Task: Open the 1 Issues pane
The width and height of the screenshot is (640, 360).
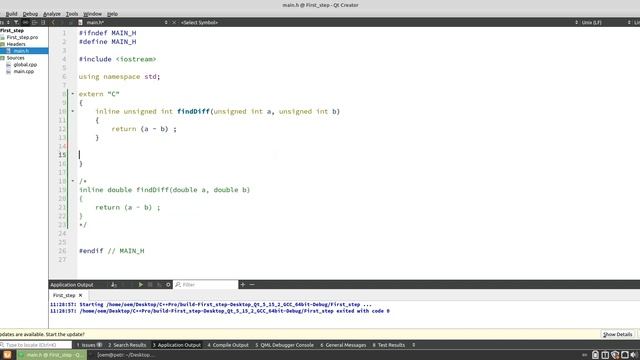Action: click(89, 345)
